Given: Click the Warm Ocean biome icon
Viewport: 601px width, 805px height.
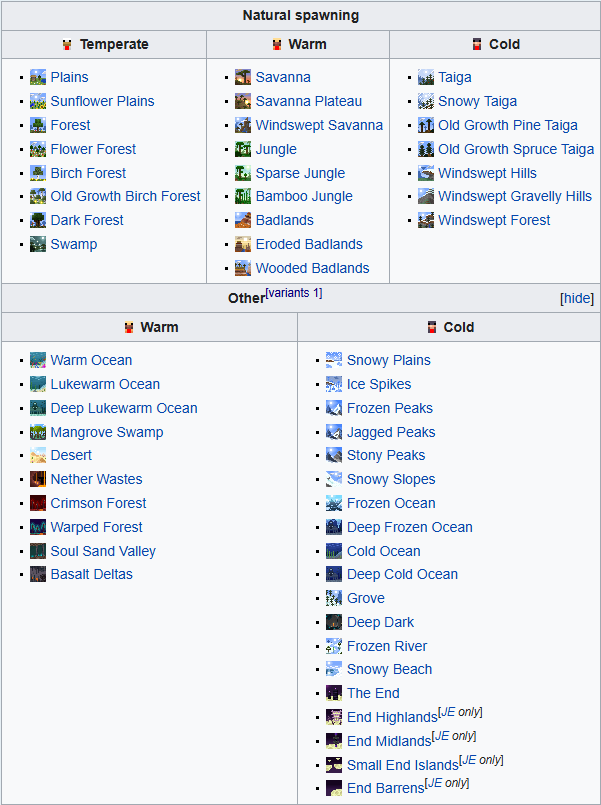Looking at the screenshot, I should (x=38, y=360).
